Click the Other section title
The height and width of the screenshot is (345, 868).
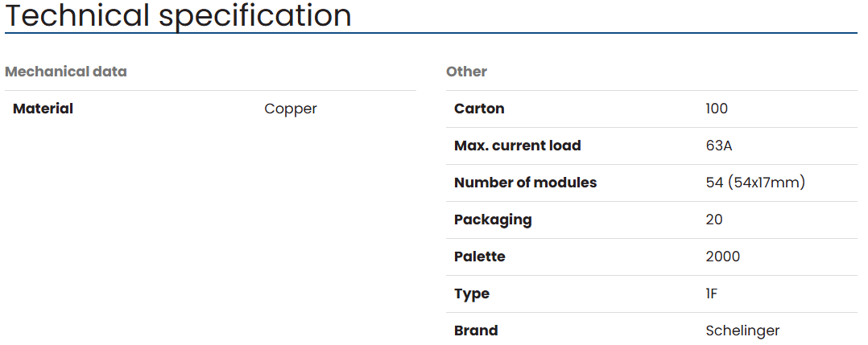466,72
